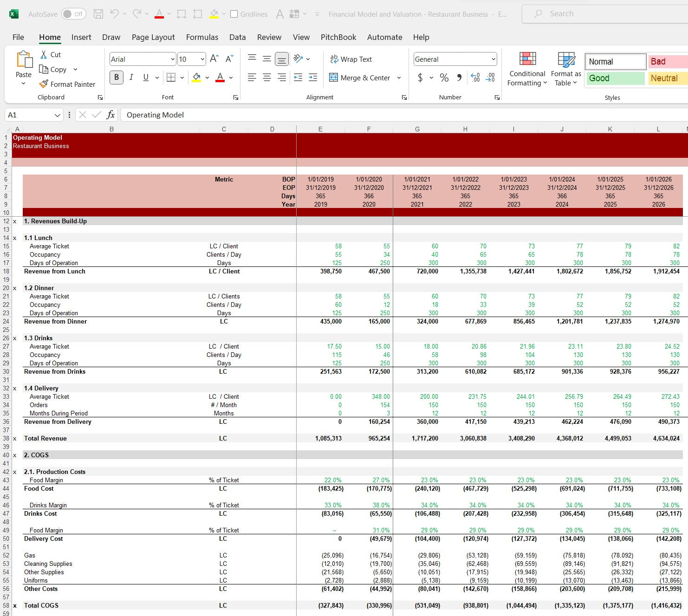Click the Insert Function fx icon

(110, 115)
